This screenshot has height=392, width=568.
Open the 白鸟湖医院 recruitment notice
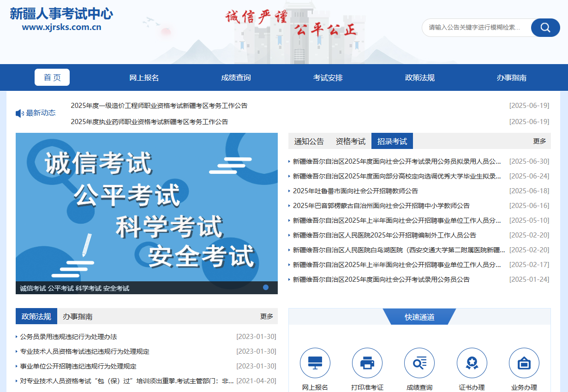pos(399,250)
